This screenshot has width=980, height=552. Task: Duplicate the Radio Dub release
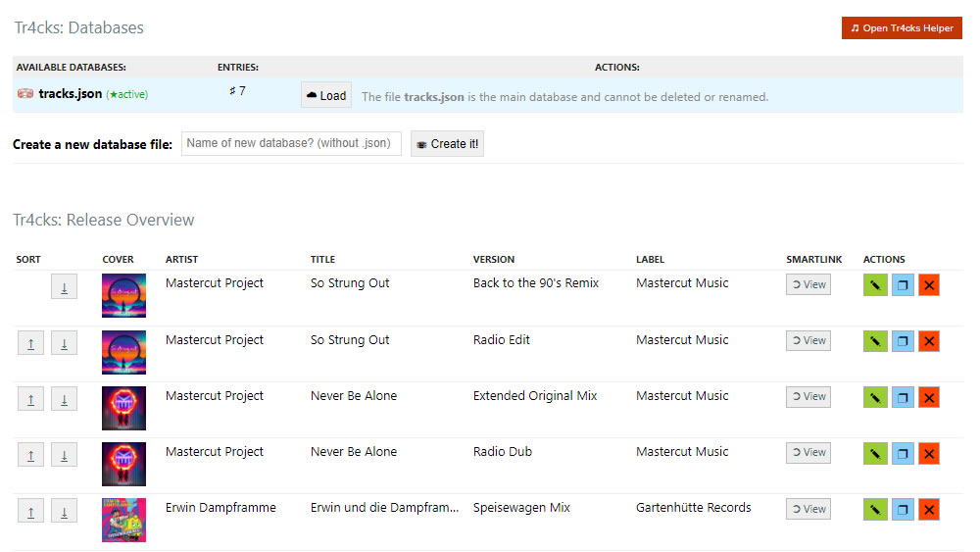(903, 453)
